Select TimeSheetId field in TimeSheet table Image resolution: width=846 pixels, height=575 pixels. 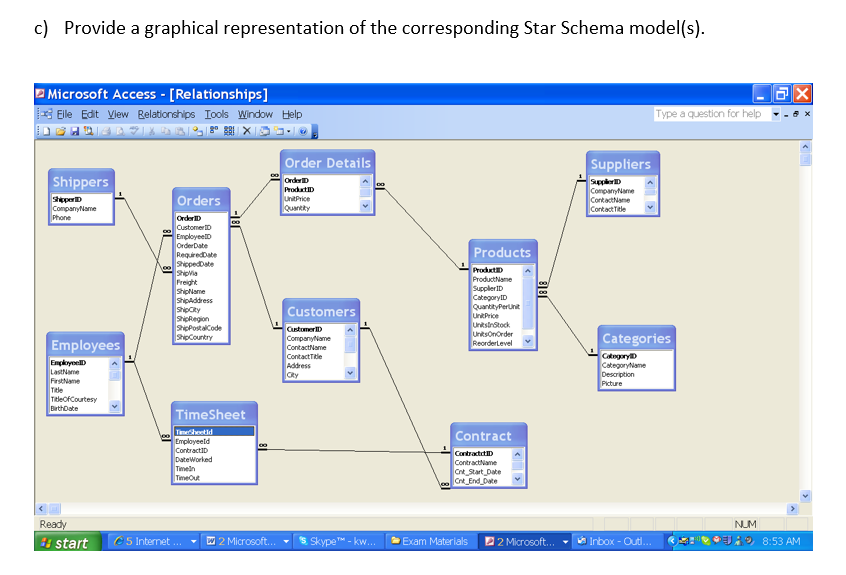pos(214,432)
